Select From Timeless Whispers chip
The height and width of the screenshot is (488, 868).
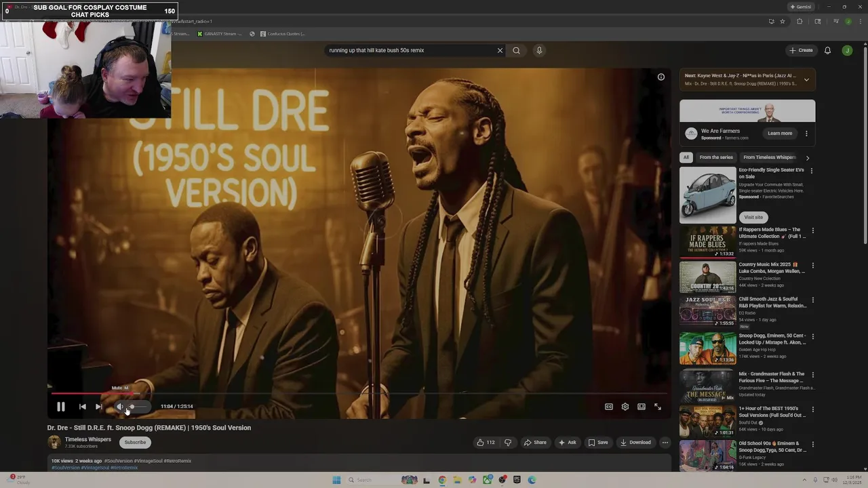coord(770,157)
